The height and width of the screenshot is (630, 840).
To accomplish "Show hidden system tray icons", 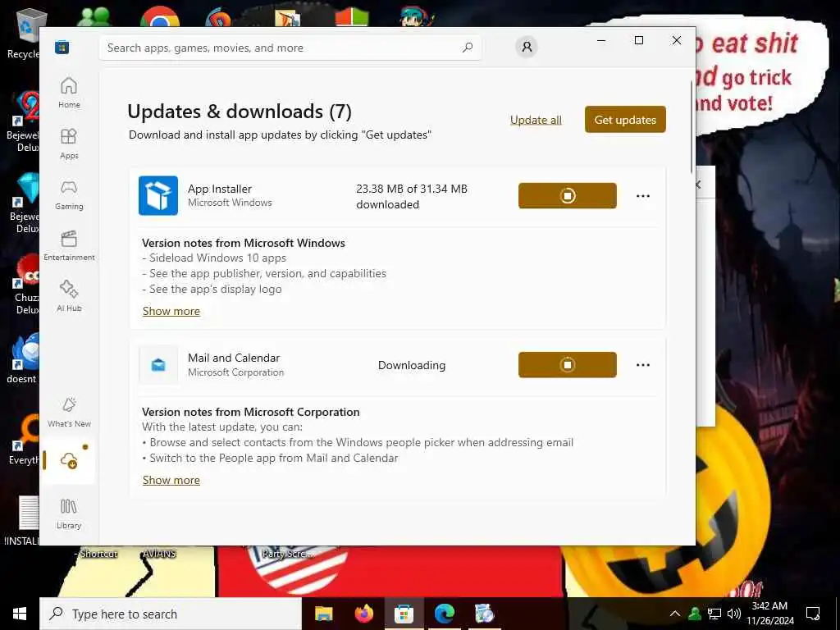I will [675, 614].
